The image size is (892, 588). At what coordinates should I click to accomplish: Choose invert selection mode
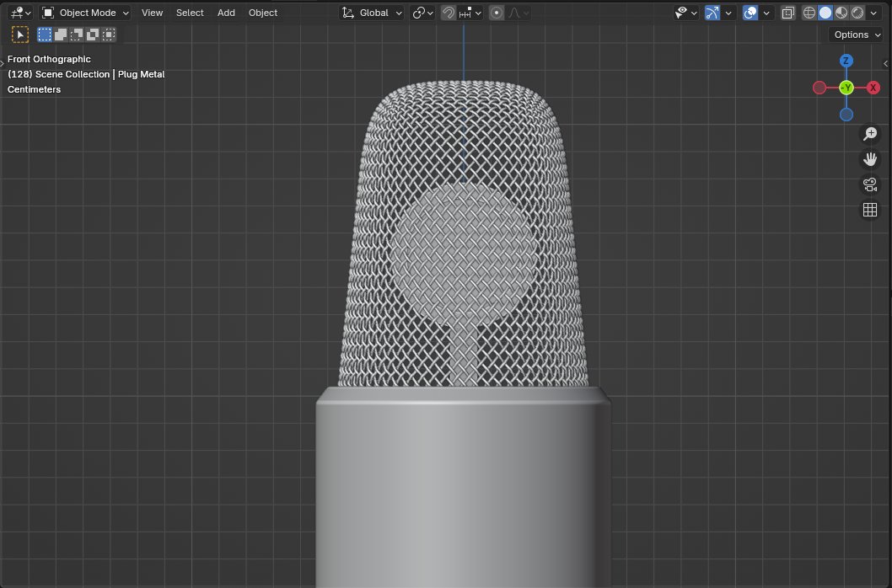(92, 35)
